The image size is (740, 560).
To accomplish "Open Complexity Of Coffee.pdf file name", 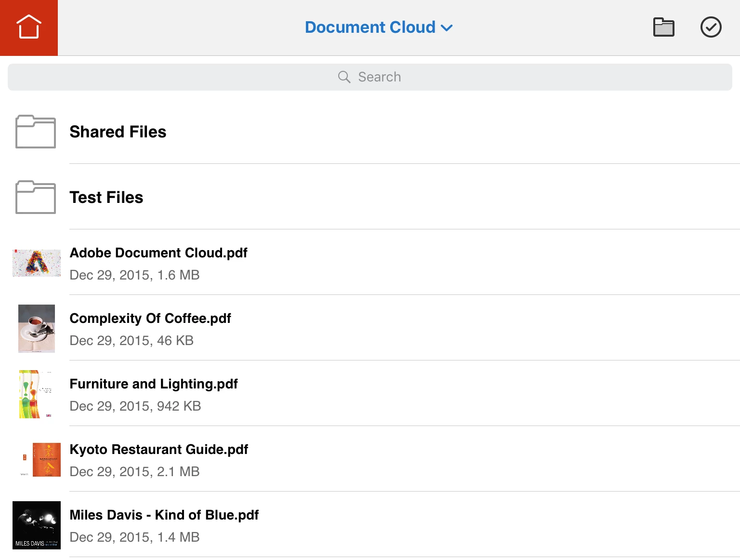I will click(x=150, y=319).
